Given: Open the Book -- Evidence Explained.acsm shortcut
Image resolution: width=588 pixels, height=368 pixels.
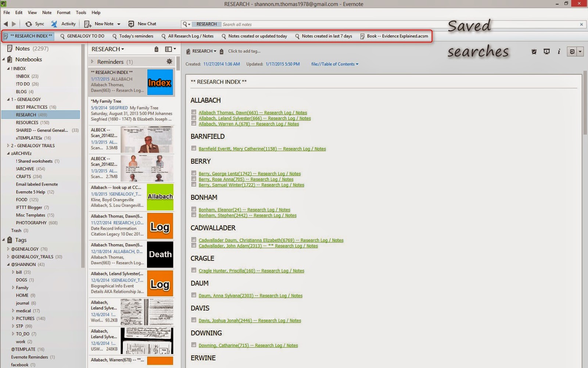Looking at the screenshot, I should [x=394, y=36].
